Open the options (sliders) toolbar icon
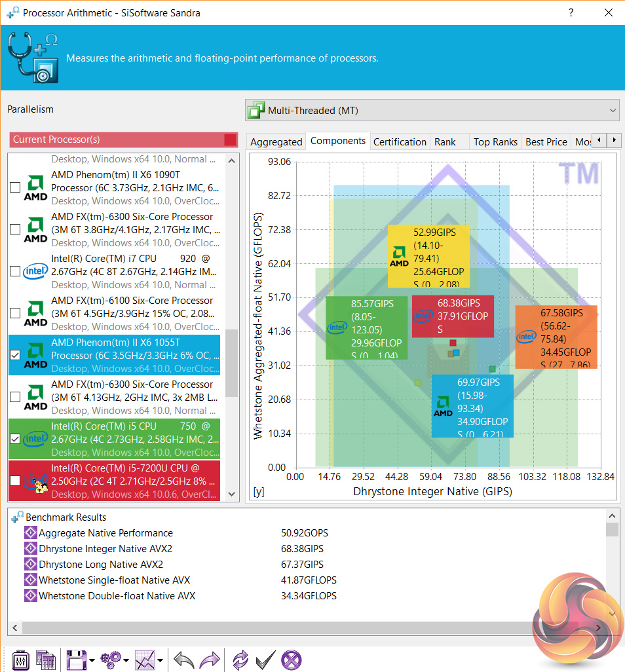 pyautogui.click(x=20, y=660)
